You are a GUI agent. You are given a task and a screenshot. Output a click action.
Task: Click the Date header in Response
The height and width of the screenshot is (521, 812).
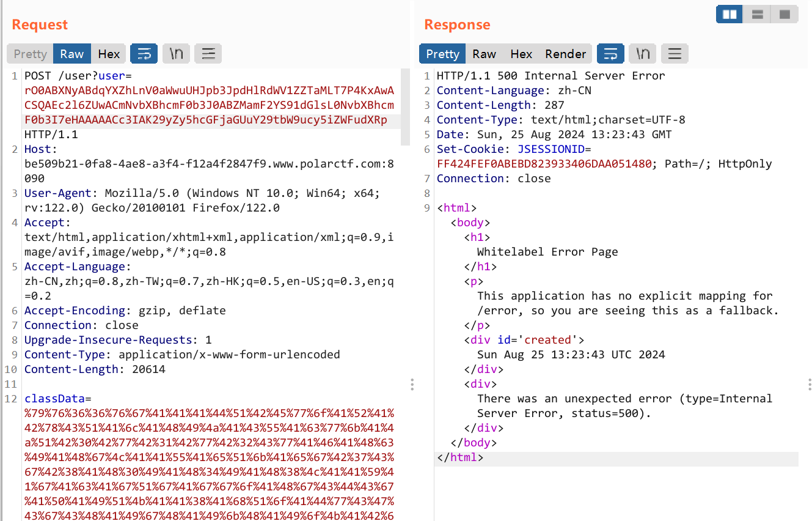click(x=554, y=135)
